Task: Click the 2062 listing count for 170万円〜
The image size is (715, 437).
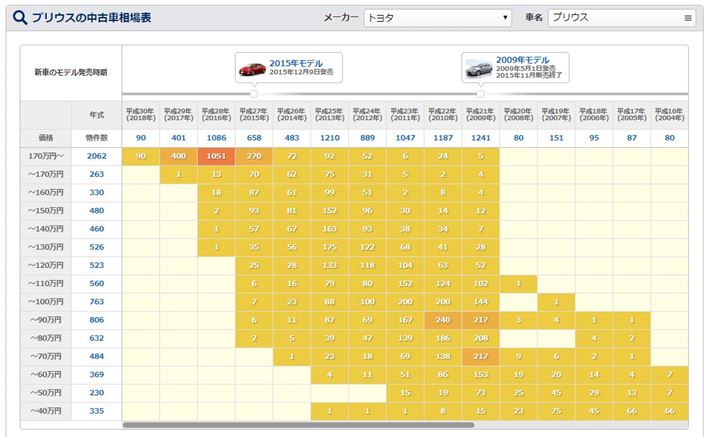Action: click(x=96, y=156)
